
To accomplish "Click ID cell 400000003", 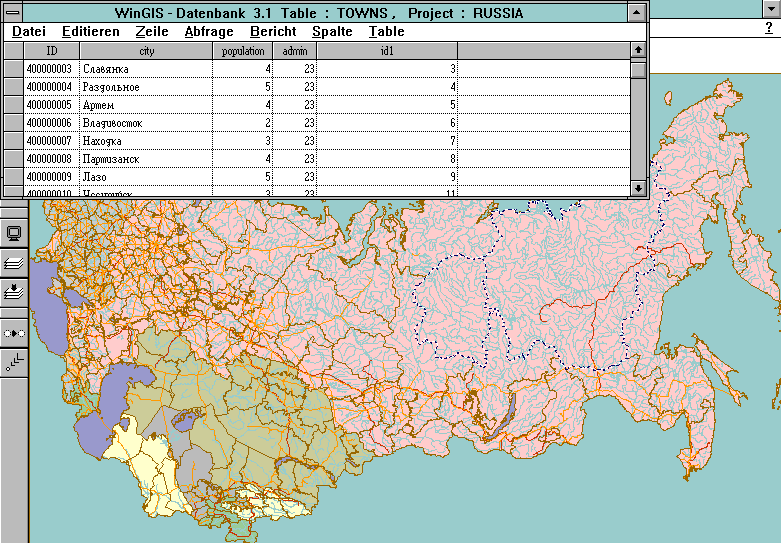I will (x=52, y=69).
